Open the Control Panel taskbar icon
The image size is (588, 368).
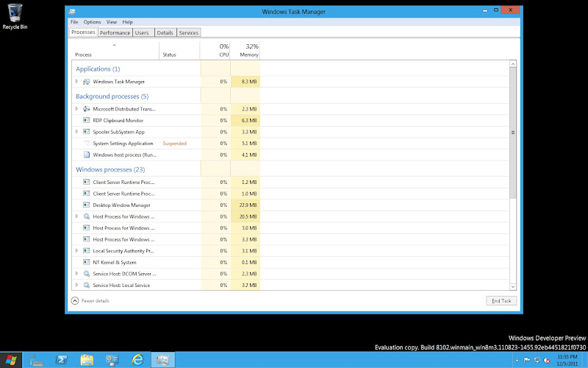(x=112, y=360)
